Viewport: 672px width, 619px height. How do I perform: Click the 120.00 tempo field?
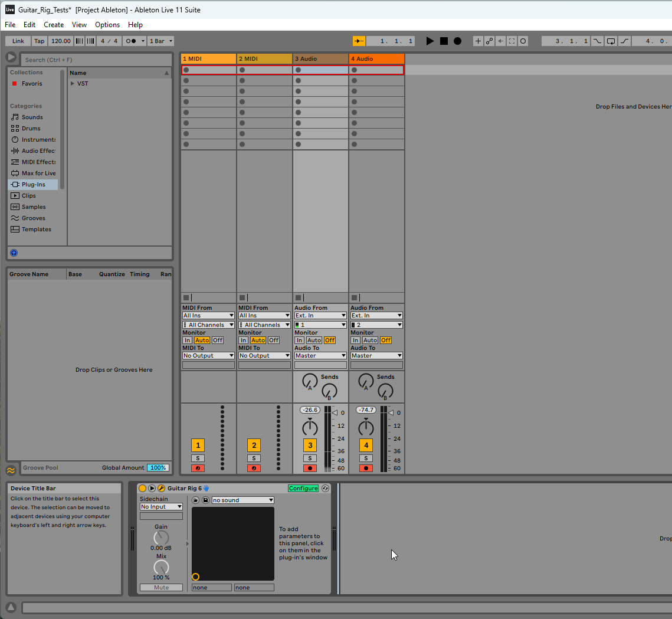click(61, 41)
